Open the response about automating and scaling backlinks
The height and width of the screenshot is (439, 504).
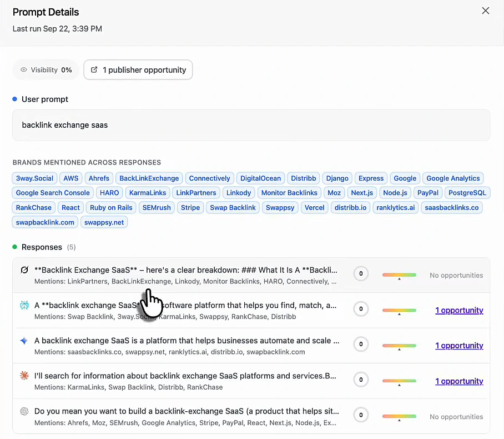[251, 346]
